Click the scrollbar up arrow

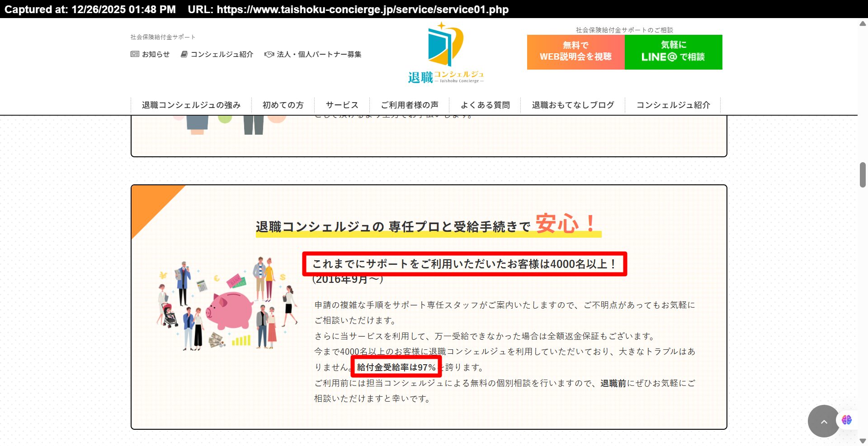[x=863, y=23]
